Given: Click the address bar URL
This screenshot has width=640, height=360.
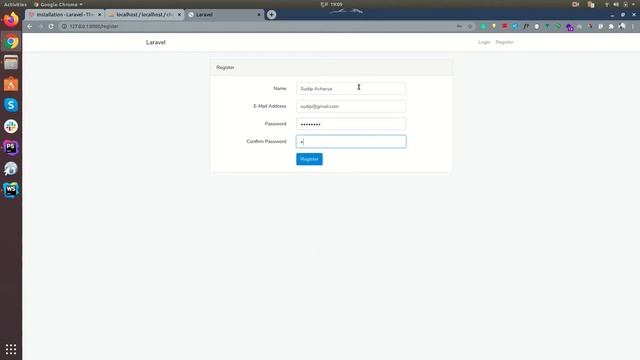Looking at the screenshot, I should pyautogui.click(x=94, y=26).
